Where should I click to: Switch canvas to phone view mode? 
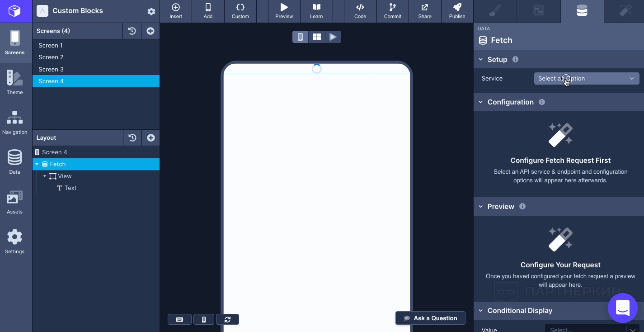pos(300,37)
